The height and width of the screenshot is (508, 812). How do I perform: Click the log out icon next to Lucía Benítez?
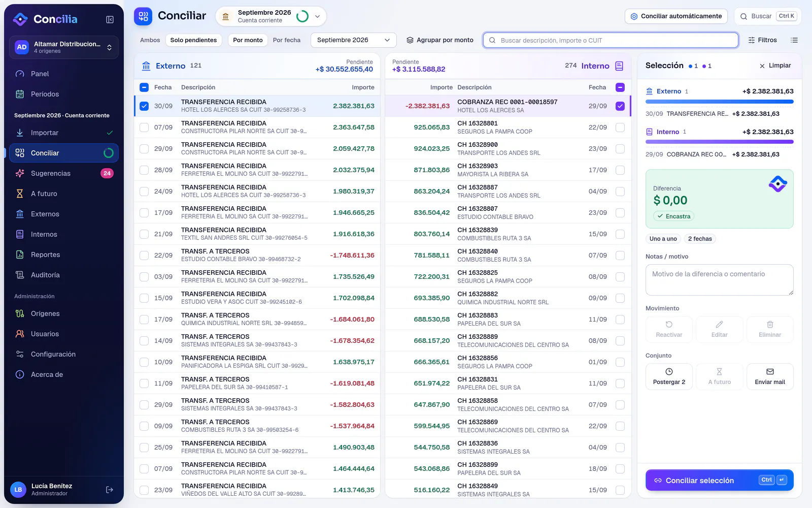click(110, 490)
